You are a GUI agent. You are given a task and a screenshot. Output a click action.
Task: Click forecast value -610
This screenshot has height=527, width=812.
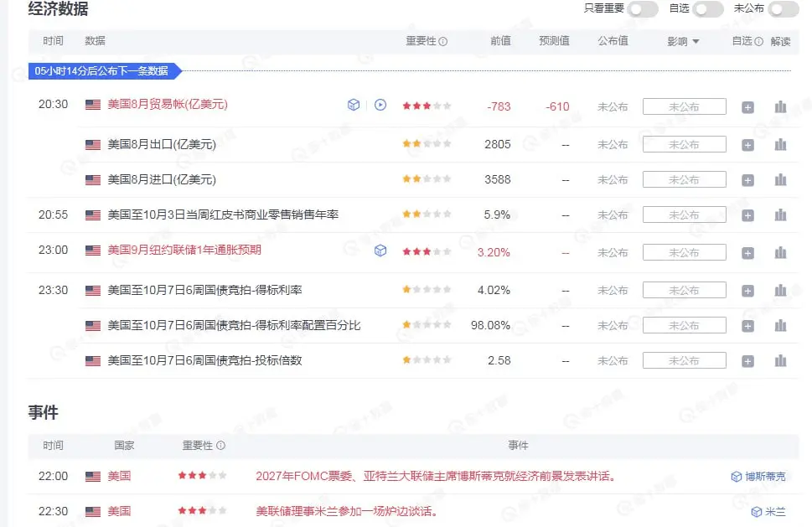(557, 106)
